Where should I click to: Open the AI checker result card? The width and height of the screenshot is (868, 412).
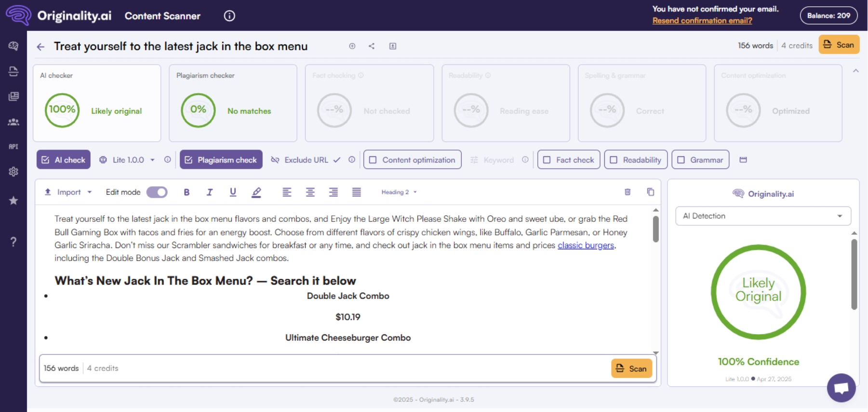97,103
